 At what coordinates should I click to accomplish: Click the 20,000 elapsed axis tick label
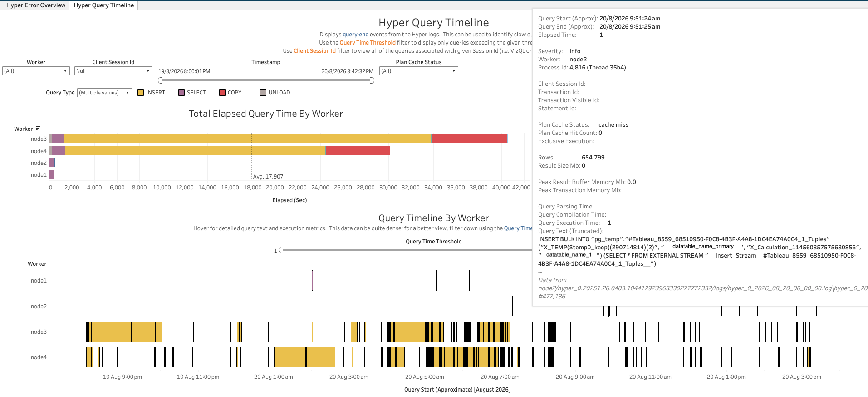click(275, 188)
